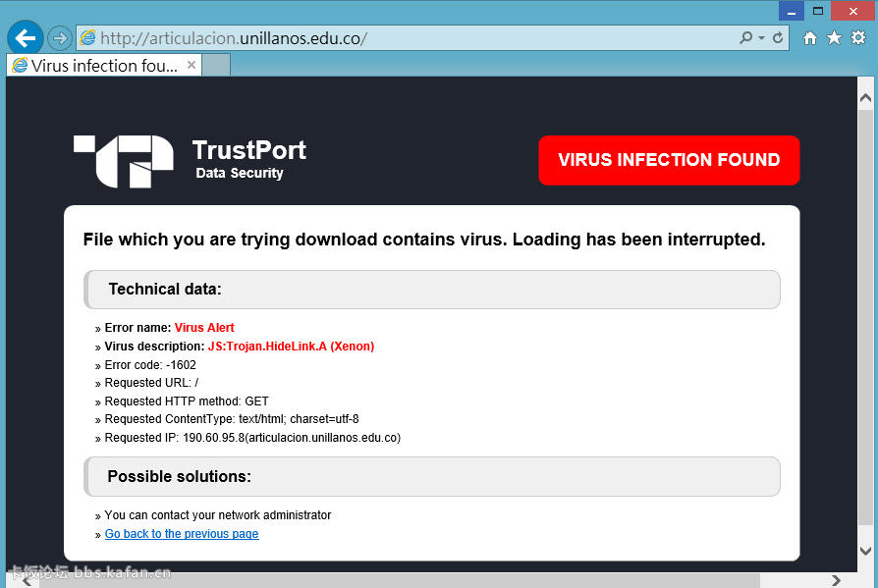Image resolution: width=878 pixels, height=588 pixels.
Task: Click the browser forward arrow button
Action: 59,38
